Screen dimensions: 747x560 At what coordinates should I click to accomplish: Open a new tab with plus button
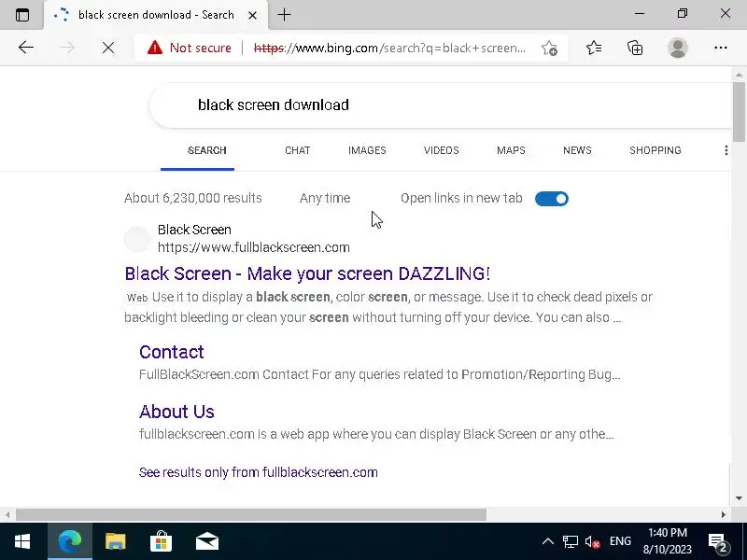click(284, 15)
